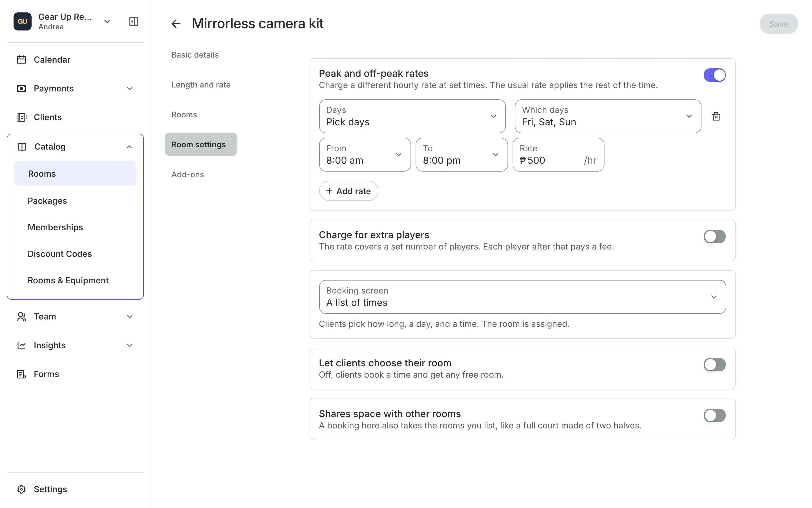Enable Let clients choose their room
The width and height of the screenshot is (812, 508).
(x=714, y=365)
